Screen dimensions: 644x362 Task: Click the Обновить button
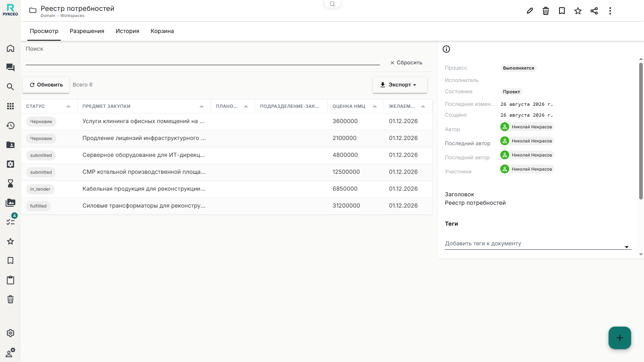coord(46,85)
